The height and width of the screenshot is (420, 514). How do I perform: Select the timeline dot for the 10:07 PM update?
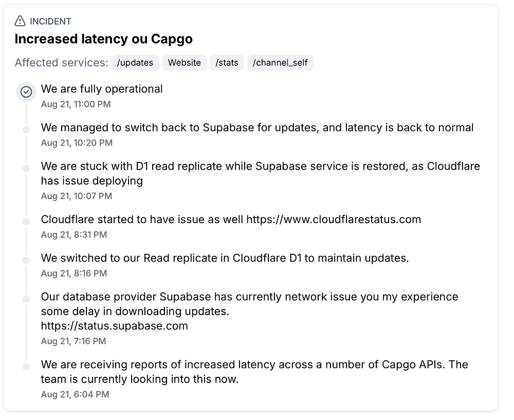coord(26,169)
